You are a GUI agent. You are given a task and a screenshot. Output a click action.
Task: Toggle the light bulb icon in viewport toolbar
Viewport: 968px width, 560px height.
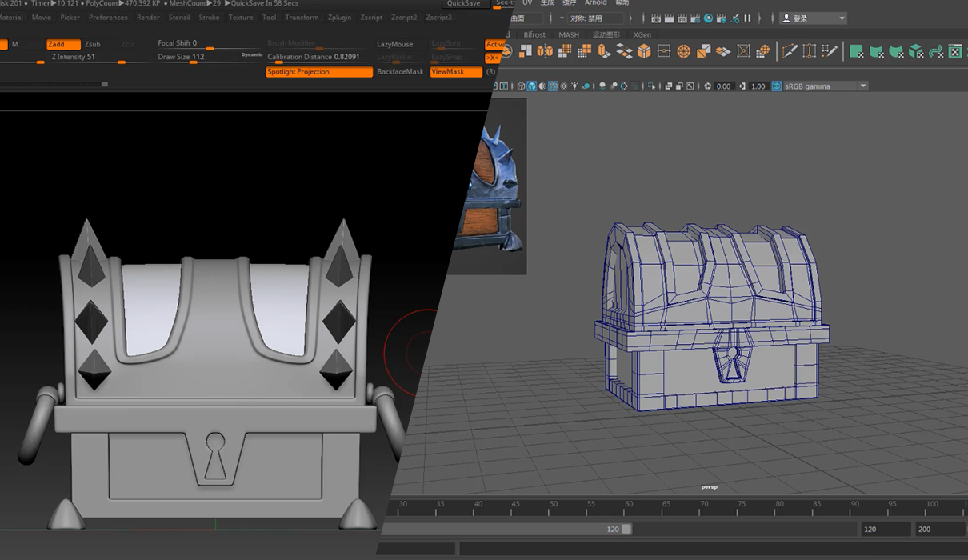coord(574,86)
